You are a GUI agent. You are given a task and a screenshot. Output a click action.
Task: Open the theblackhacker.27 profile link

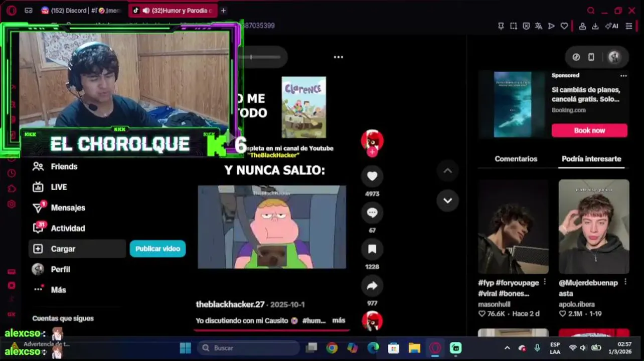tap(230, 304)
